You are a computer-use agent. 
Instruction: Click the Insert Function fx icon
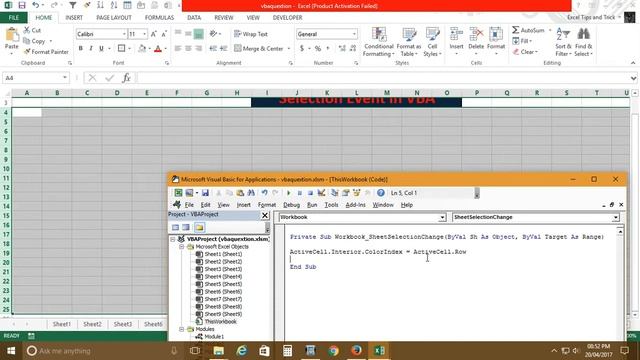[126, 78]
